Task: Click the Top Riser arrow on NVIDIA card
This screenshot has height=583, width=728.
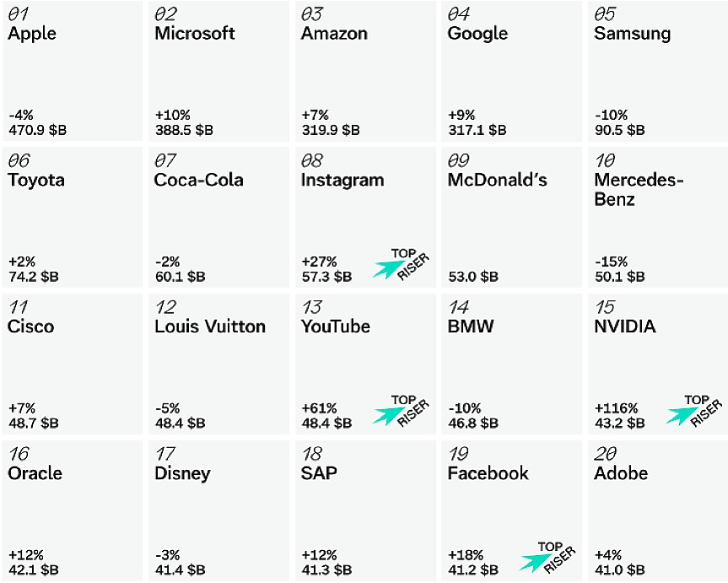Action: tap(682, 414)
